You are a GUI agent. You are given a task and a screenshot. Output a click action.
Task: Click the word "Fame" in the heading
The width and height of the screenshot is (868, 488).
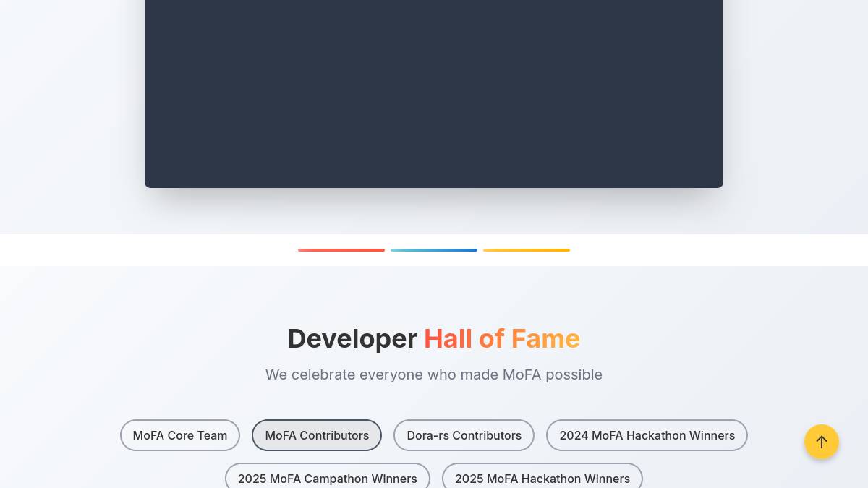(545, 339)
